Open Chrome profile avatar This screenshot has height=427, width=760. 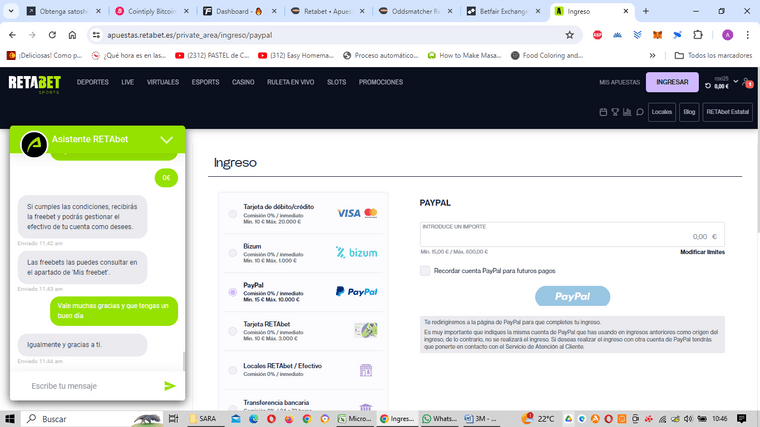click(x=727, y=35)
